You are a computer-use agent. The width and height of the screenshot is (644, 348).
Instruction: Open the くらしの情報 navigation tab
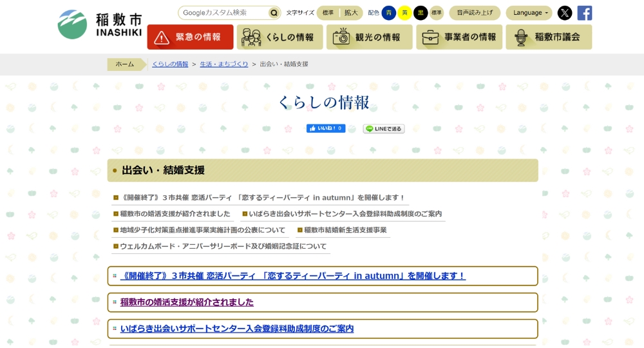point(279,37)
